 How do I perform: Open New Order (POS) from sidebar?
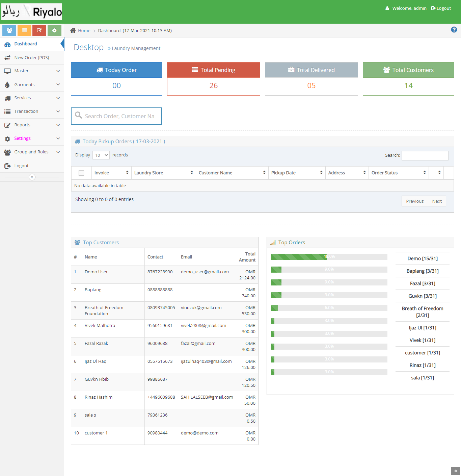coord(32,58)
